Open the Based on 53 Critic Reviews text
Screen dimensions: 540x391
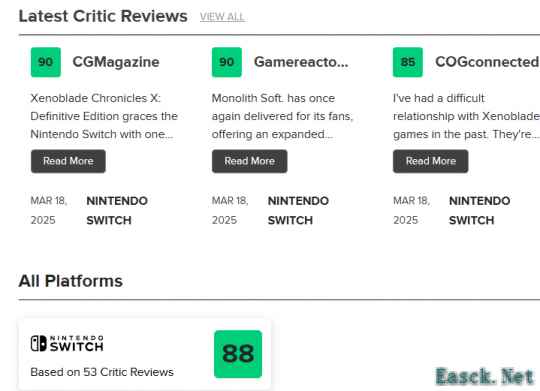pos(102,372)
